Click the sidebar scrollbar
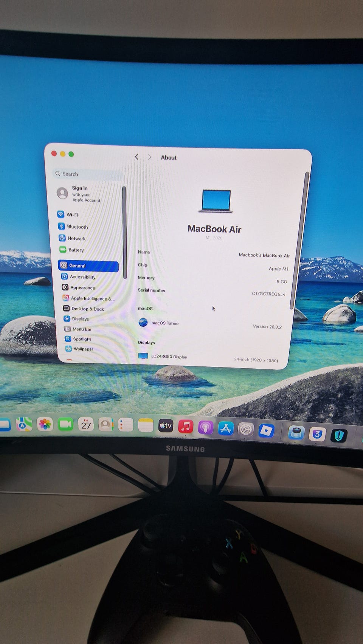 124,232
